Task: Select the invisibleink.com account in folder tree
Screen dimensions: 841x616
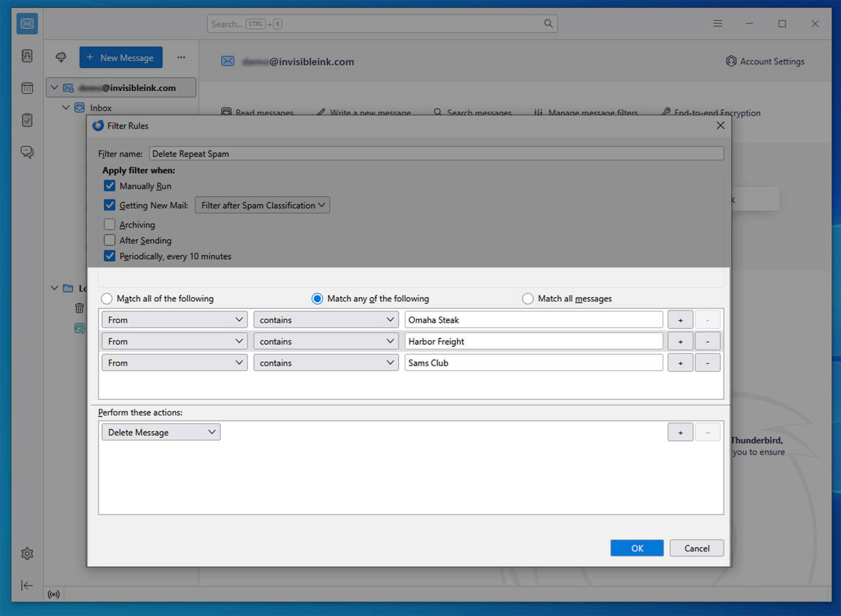Action: pos(121,88)
